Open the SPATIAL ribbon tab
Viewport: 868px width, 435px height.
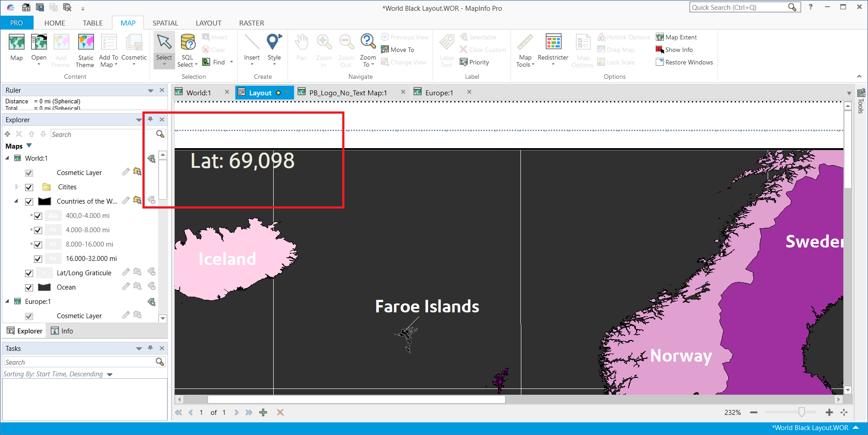[x=165, y=23]
